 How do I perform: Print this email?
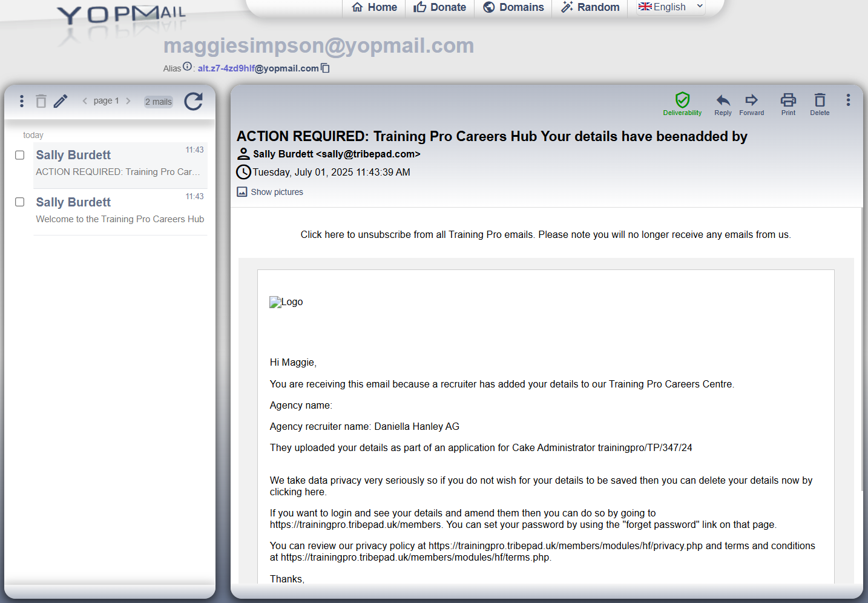point(788,104)
